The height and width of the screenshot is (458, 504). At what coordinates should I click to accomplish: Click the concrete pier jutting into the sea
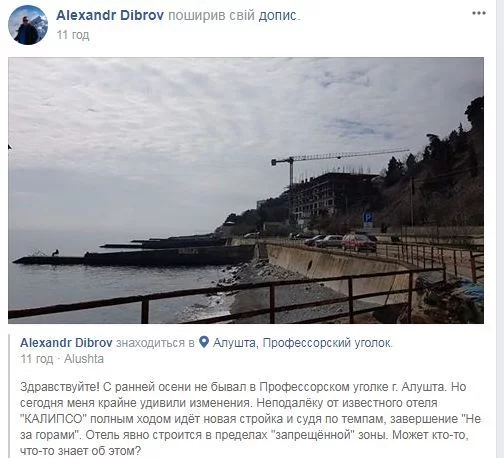click(x=133, y=257)
